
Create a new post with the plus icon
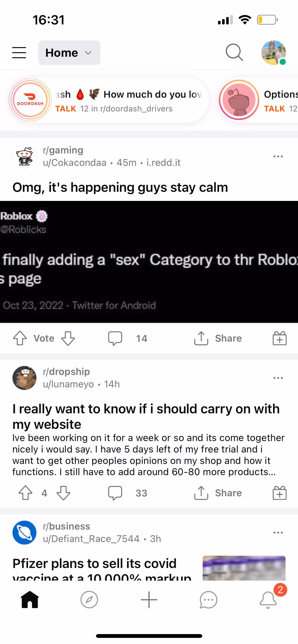(149, 600)
